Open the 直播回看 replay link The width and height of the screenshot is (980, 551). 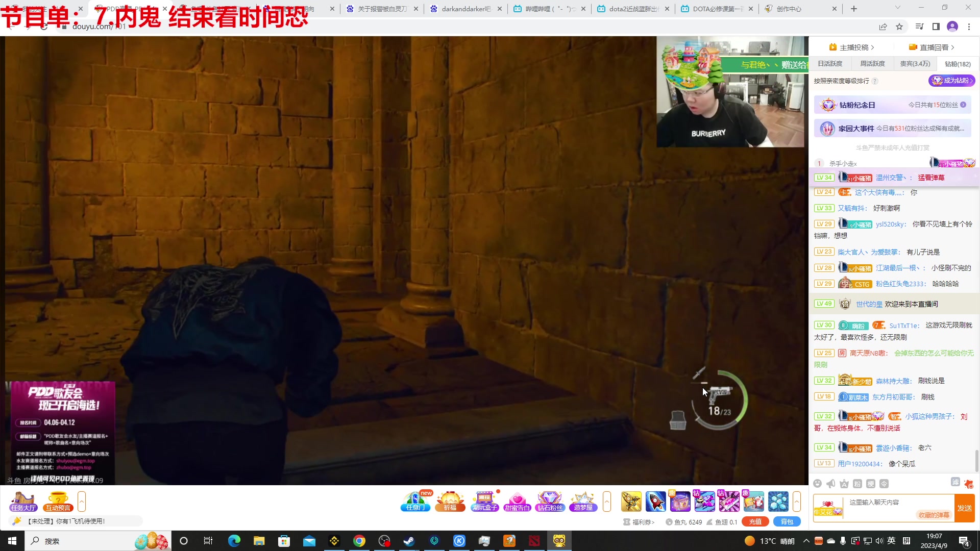932,47
